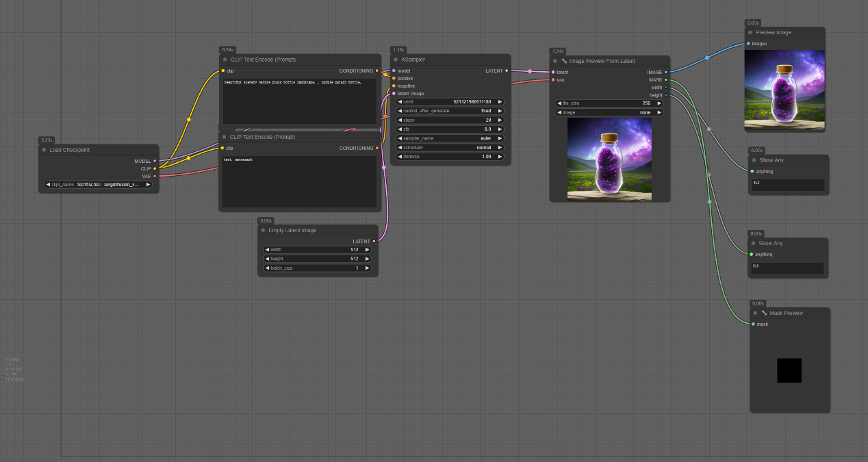
Task: Increase cfg with its right arrow
Action: coord(500,129)
